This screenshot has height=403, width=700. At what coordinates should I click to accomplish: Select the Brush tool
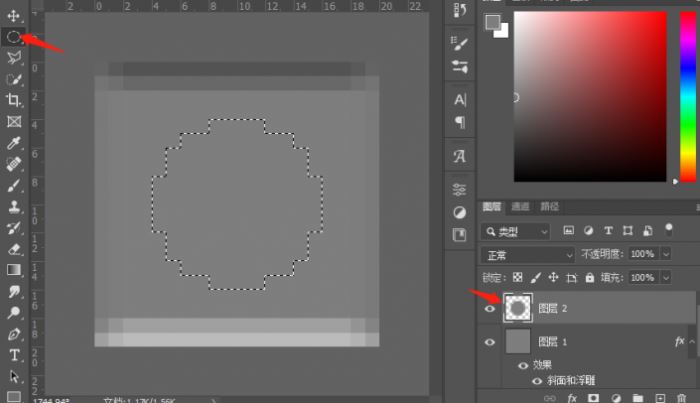click(14, 185)
